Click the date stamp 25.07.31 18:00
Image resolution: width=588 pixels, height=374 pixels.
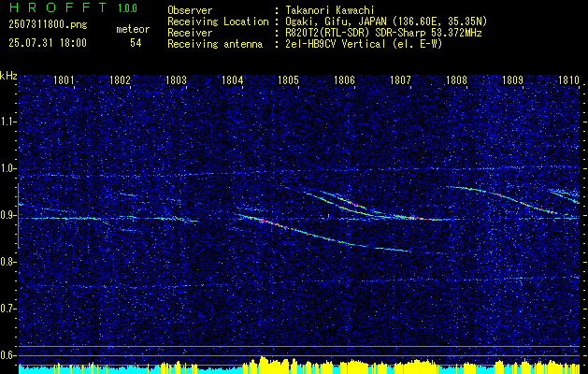click(x=48, y=43)
